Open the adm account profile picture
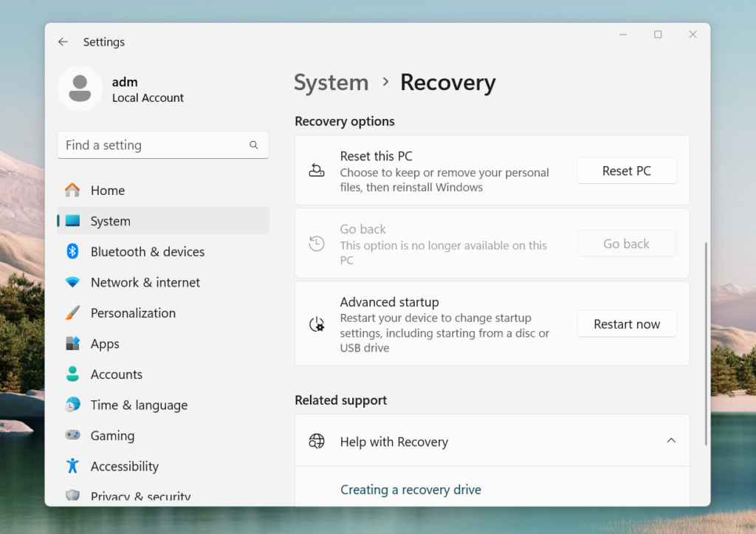 (80, 88)
